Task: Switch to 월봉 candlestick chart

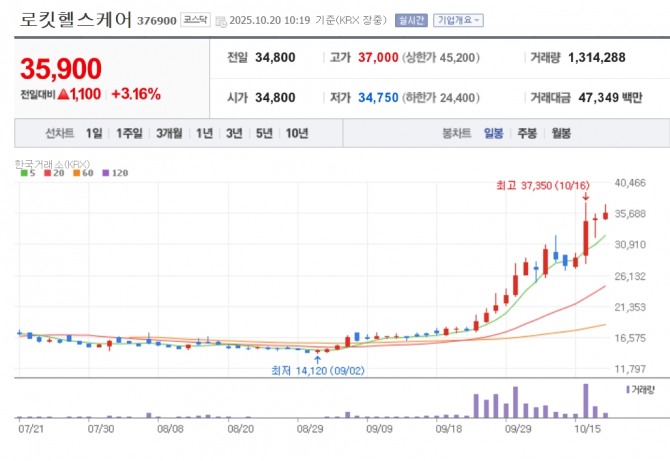Action: 561,133
